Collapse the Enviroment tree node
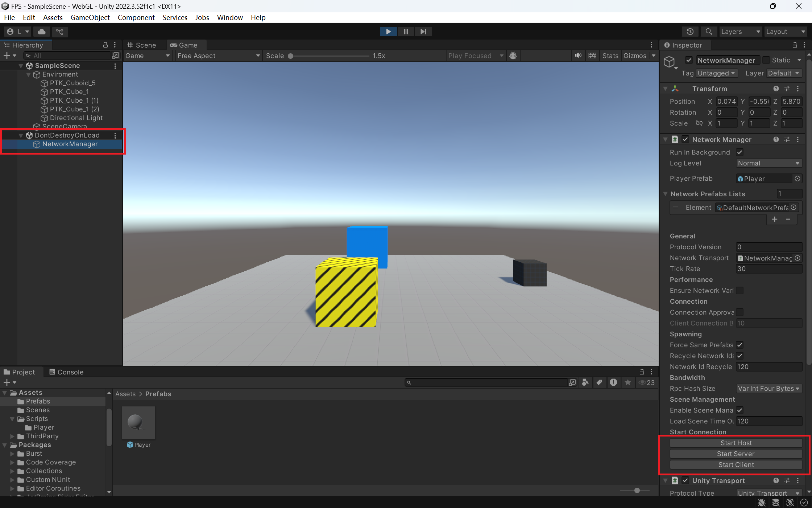 click(29, 74)
